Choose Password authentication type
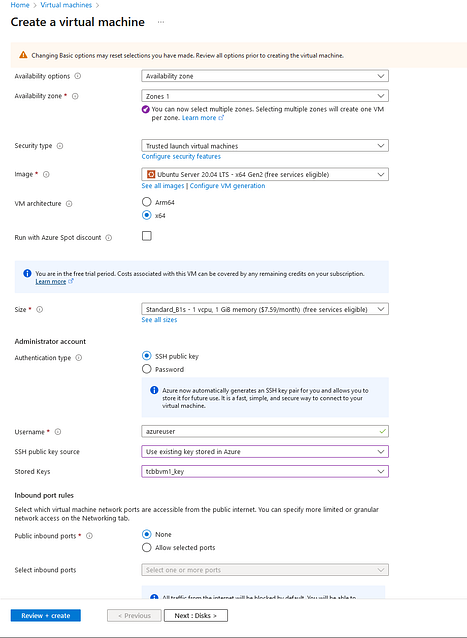Image resolution: width=467 pixels, height=638 pixels. coord(146,369)
